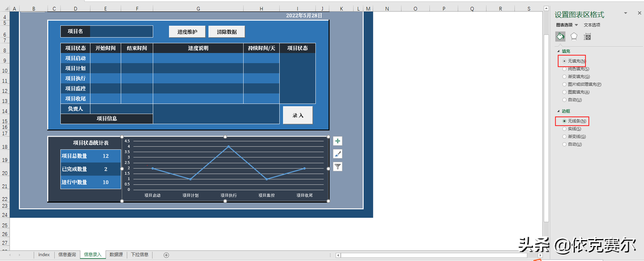This screenshot has height=261, width=644.
Task: Click the 持续时间/天 column header
Action: (x=261, y=48)
